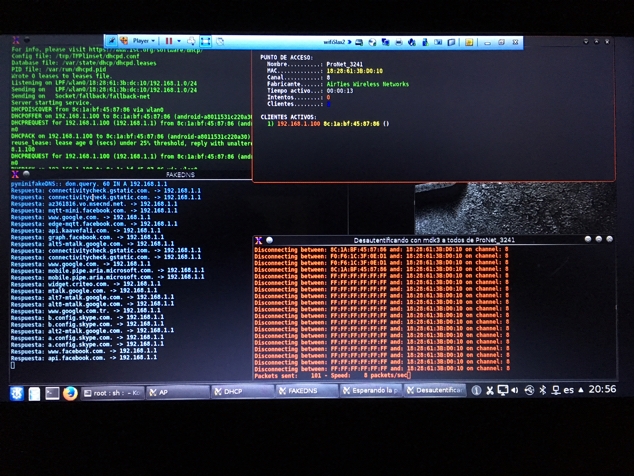Click the Bluetooth tray icon
This screenshot has width=634, height=476.
(543, 390)
